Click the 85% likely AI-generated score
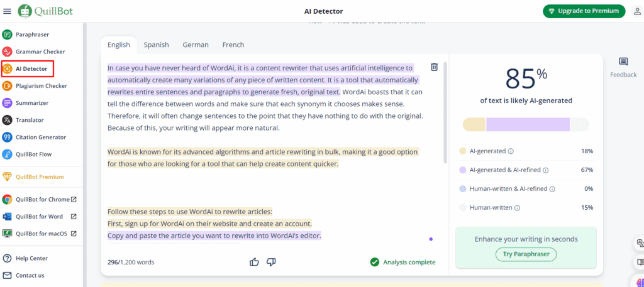The height and width of the screenshot is (287, 644). pyautogui.click(x=526, y=79)
